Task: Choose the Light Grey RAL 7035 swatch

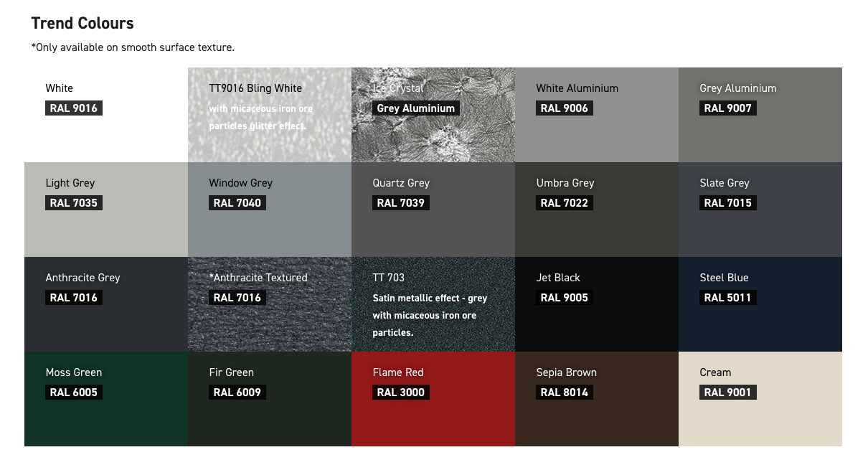Action: (106, 210)
